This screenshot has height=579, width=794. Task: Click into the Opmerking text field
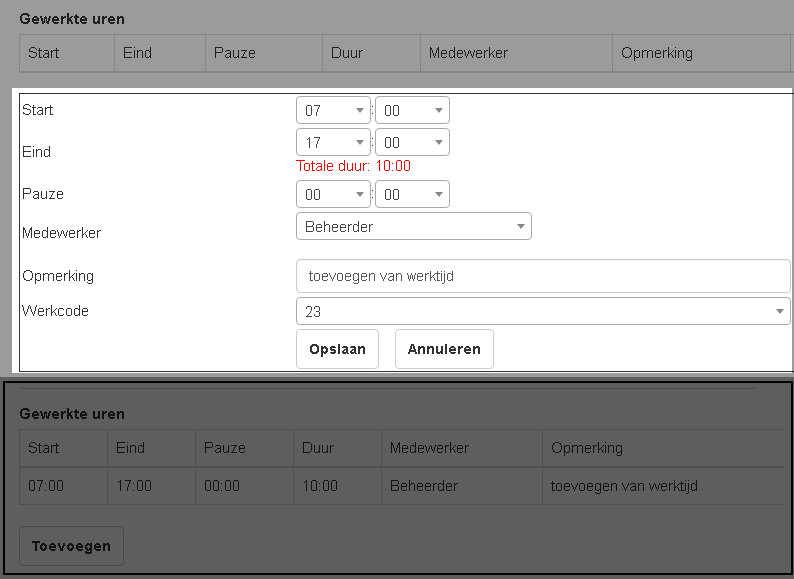(543, 276)
